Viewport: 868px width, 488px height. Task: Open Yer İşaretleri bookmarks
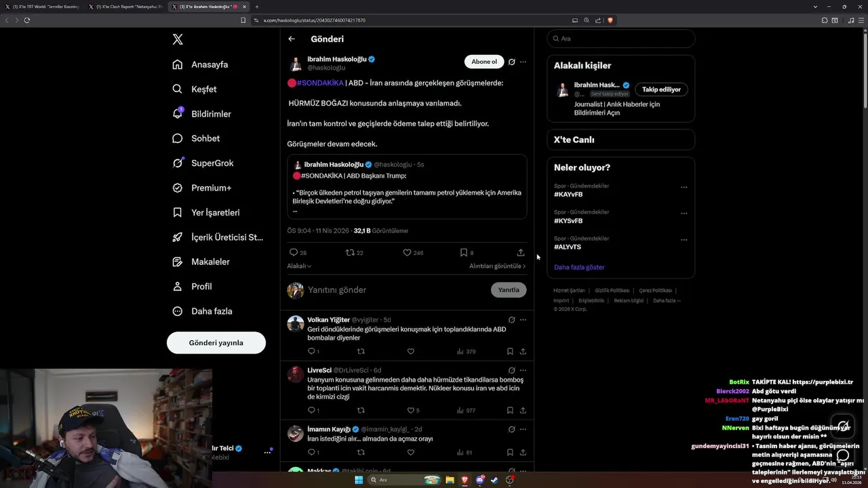click(206, 212)
